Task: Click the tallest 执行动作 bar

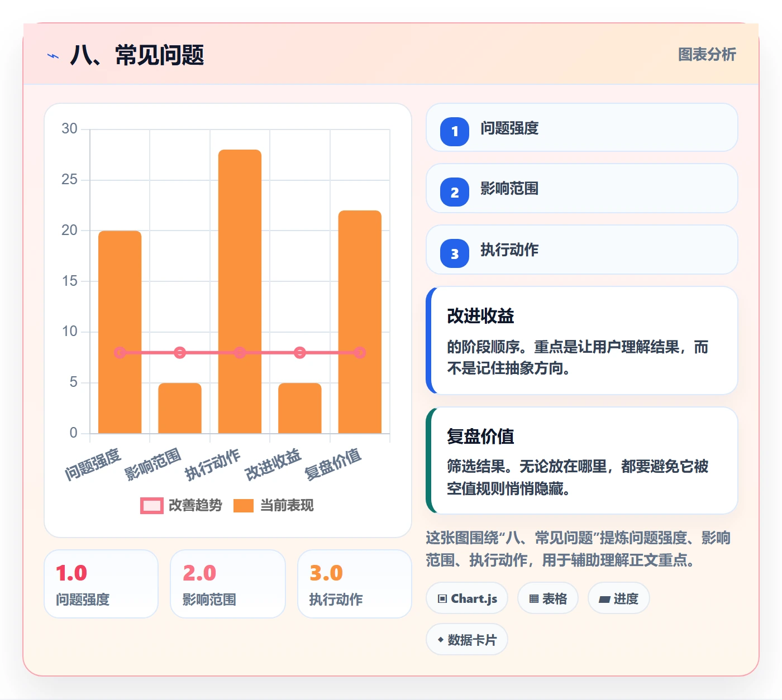Action: click(x=240, y=291)
